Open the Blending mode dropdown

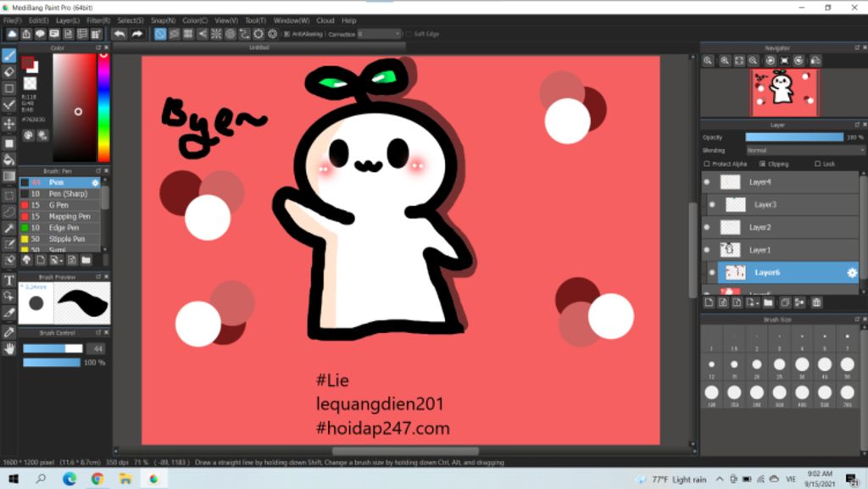805,151
